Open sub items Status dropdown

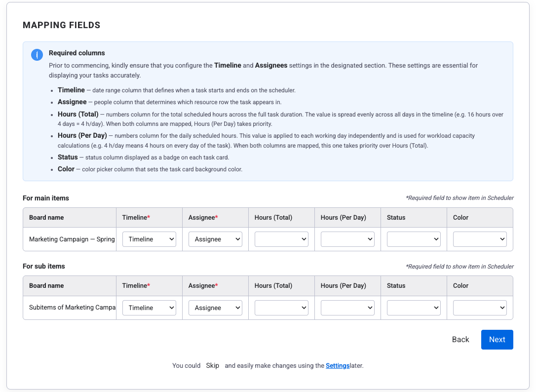click(414, 308)
